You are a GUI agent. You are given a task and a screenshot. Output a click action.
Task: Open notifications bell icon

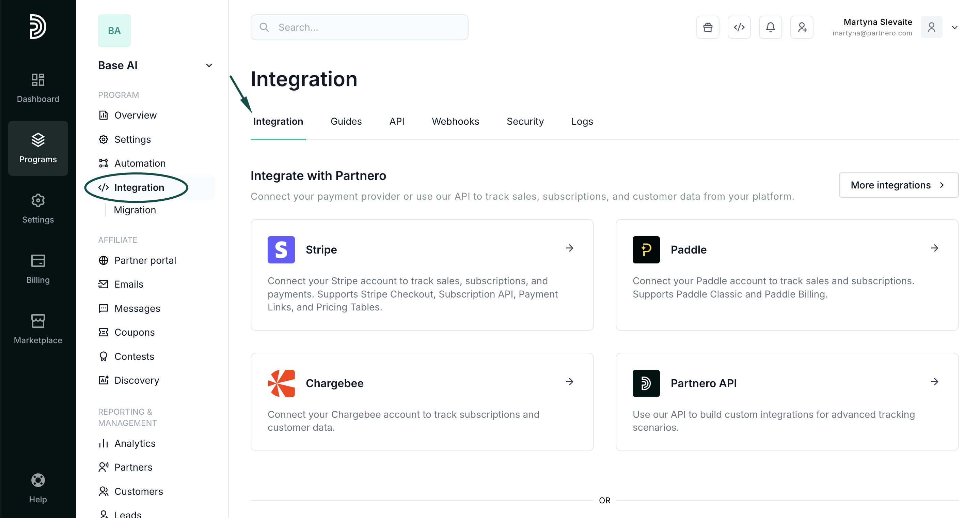tap(770, 27)
